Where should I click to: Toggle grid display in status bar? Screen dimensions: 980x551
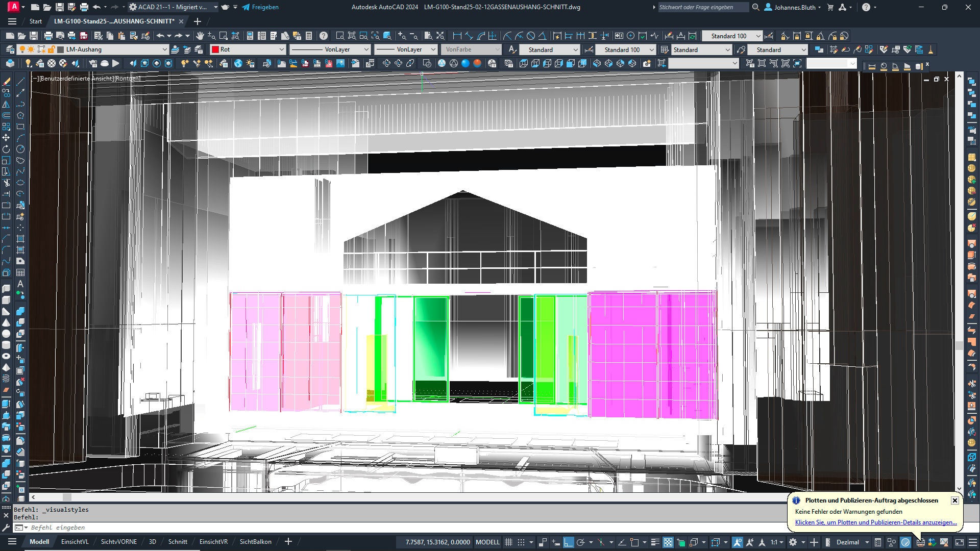pyautogui.click(x=508, y=542)
